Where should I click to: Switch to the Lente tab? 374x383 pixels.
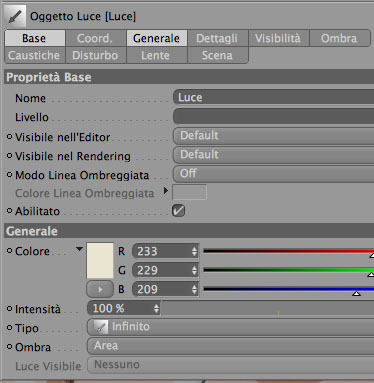tap(157, 55)
